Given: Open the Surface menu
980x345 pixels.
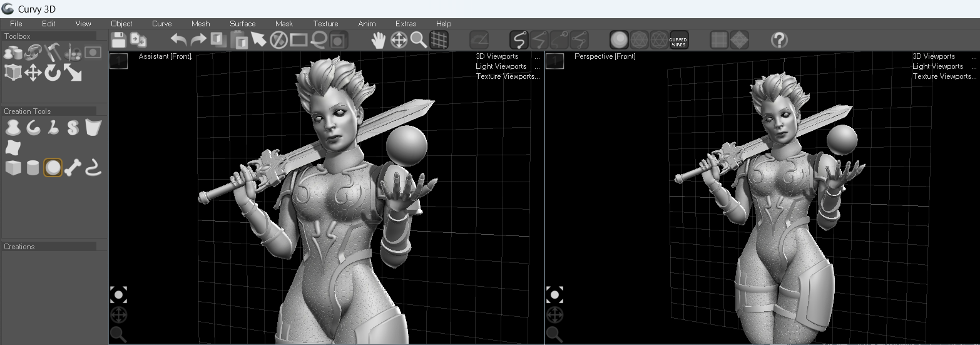Looking at the screenshot, I should (242, 24).
